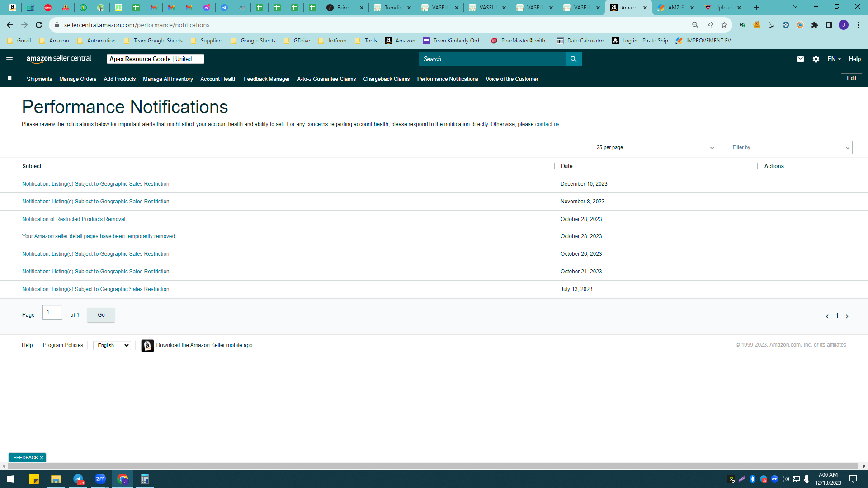Switch to the Faire browser tab
868x488 pixels.
(344, 8)
